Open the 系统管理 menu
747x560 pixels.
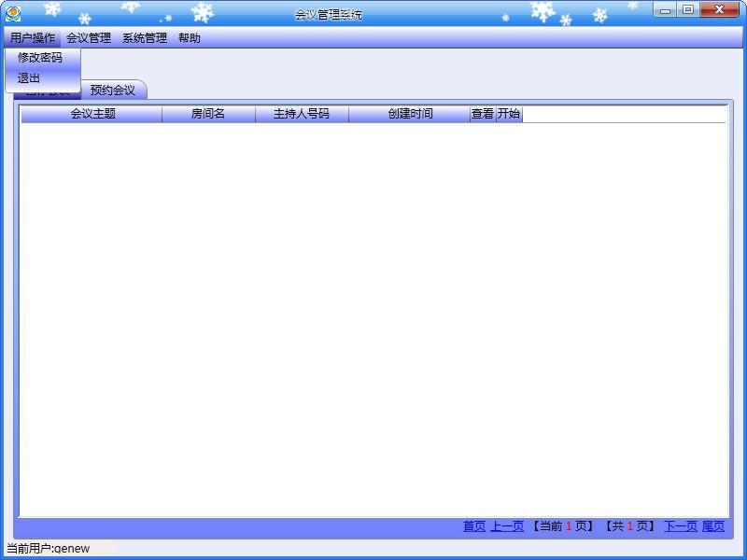point(144,39)
